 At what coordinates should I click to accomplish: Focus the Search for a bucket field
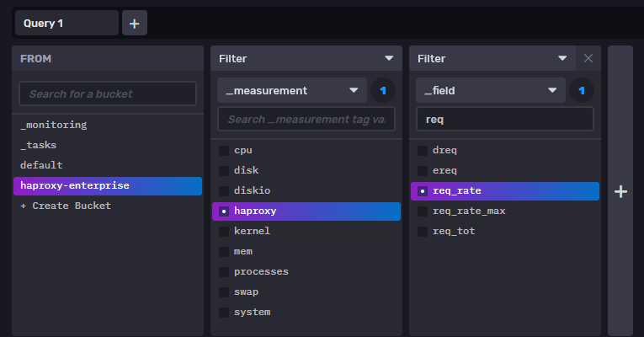click(108, 94)
